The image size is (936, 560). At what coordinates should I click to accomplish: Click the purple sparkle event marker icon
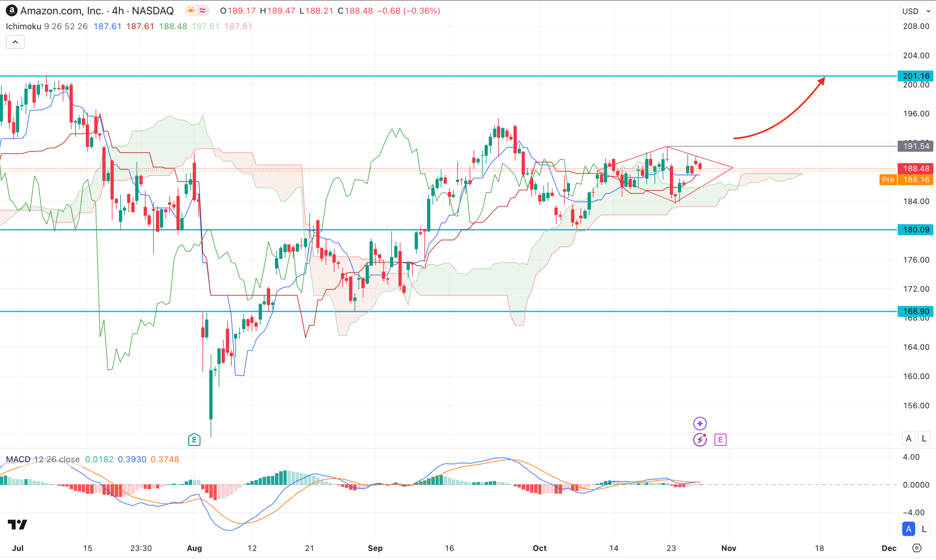pyautogui.click(x=700, y=423)
